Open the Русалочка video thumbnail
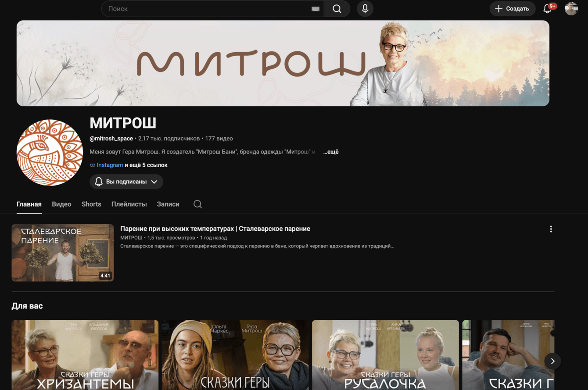 point(385,355)
